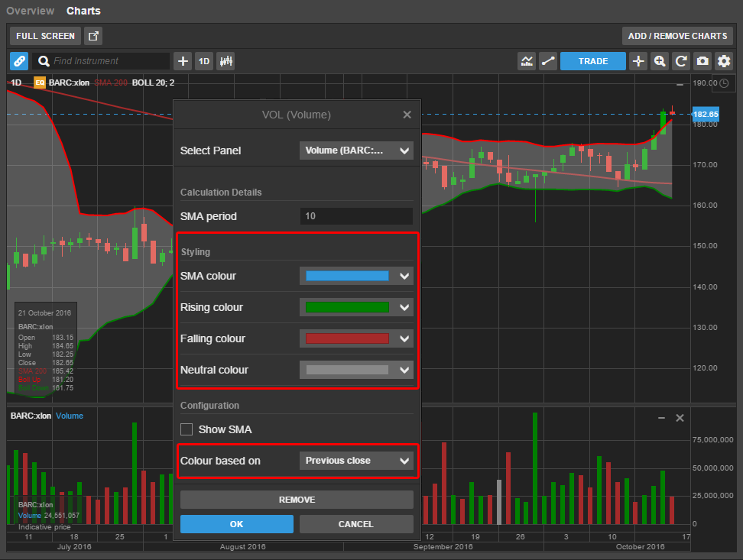This screenshot has width=743, height=560.
Task: Click the SMA period input field
Action: [356, 216]
